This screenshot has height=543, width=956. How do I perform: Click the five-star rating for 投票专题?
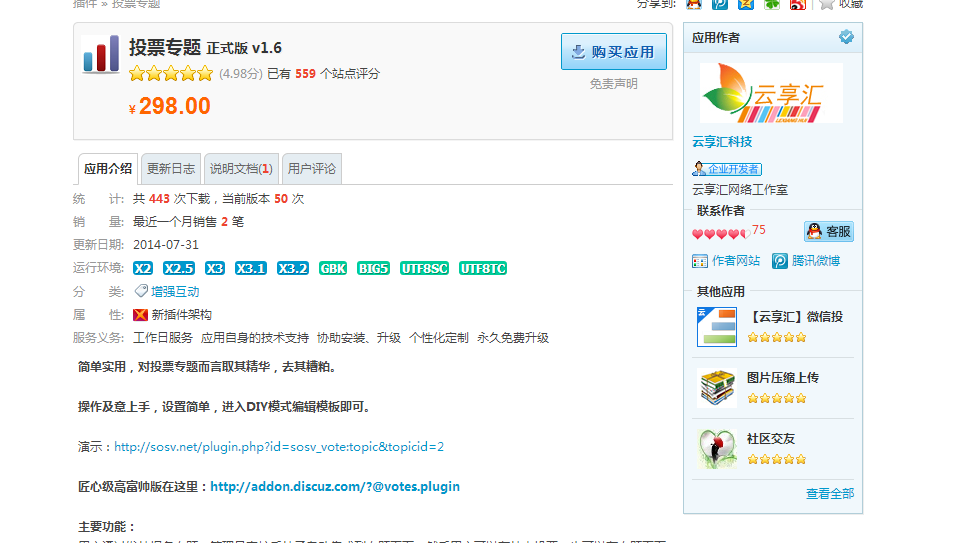pyautogui.click(x=171, y=74)
